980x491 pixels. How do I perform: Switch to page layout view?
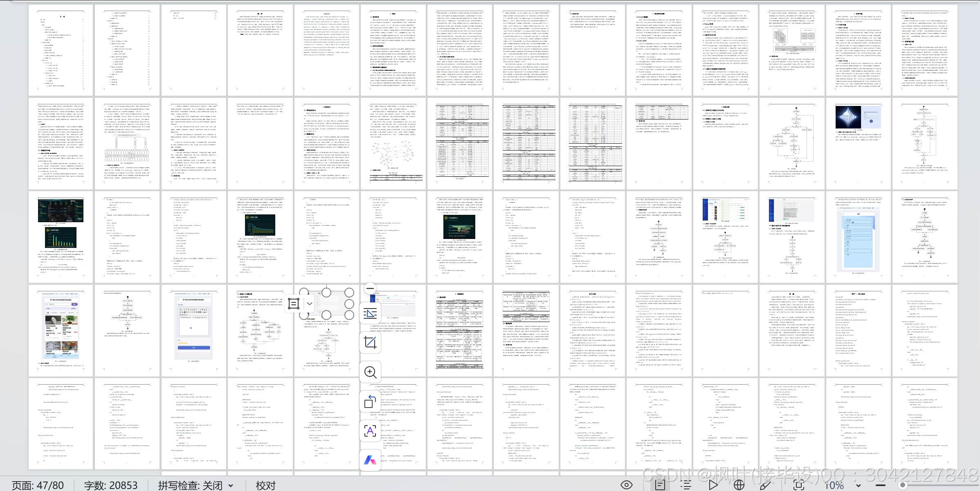[660, 485]
